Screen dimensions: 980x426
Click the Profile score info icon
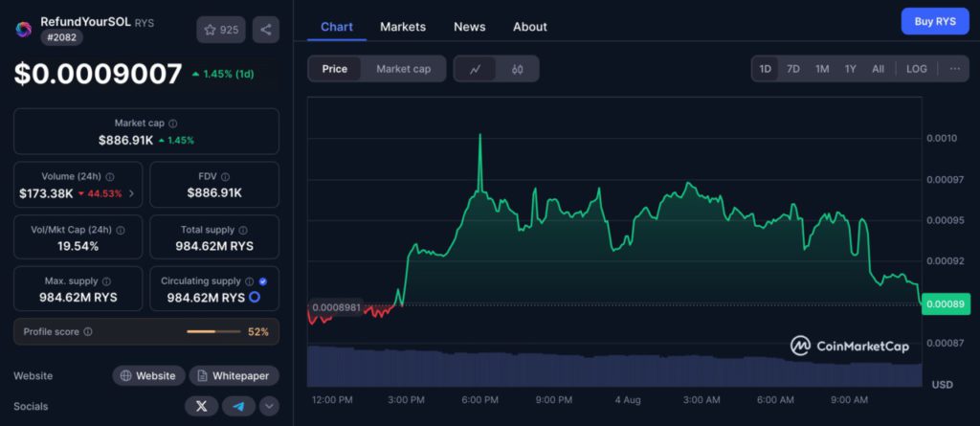[88, 332]
